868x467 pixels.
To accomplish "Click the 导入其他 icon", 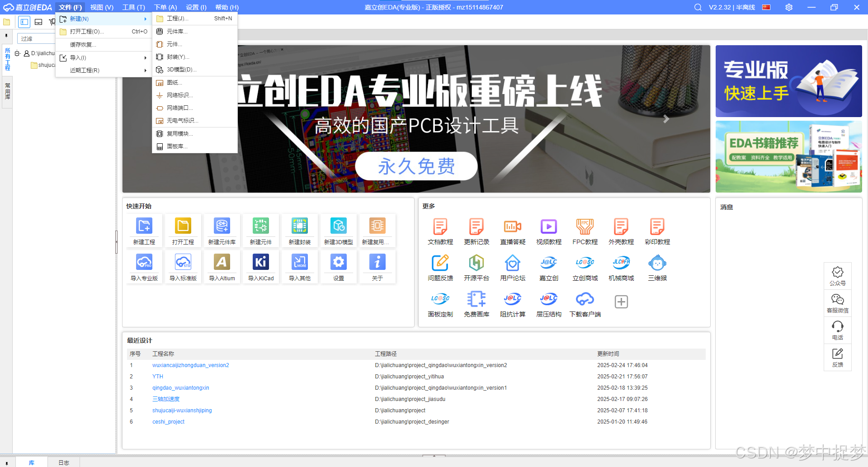I will 300,262.
